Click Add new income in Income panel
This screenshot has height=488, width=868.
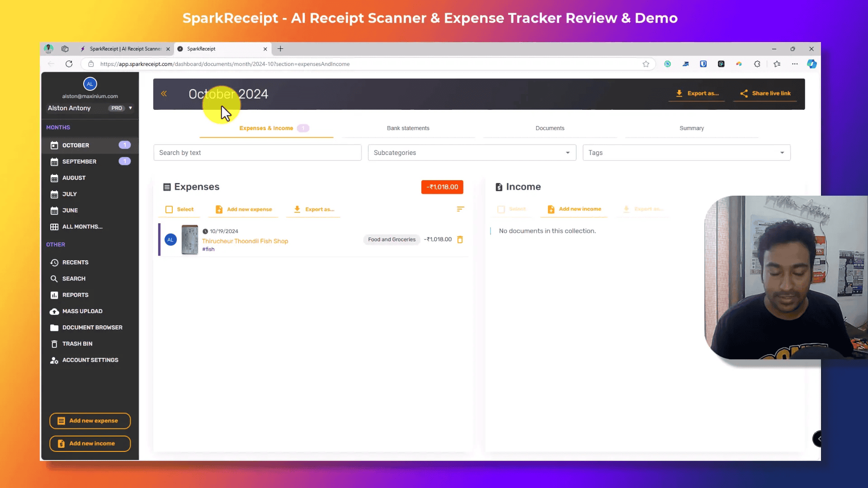574,209
